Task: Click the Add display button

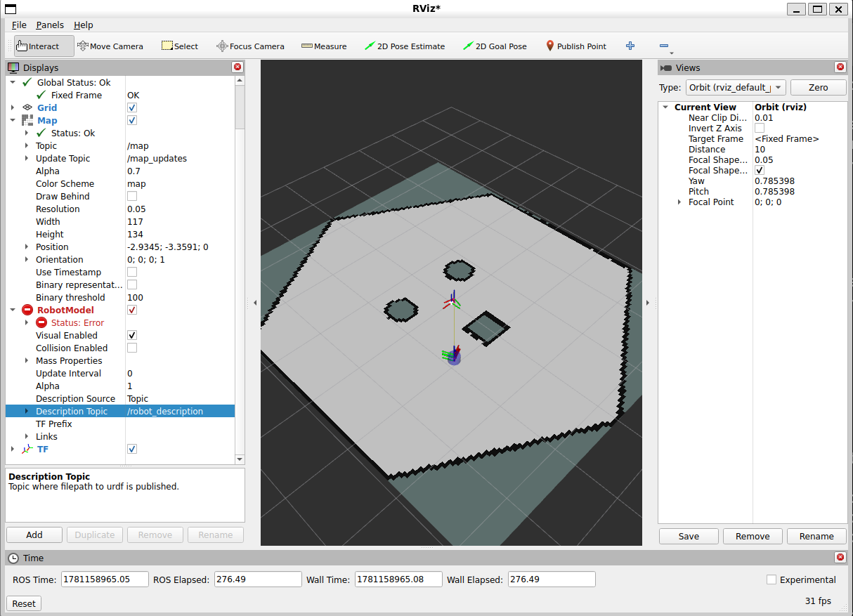Action: tap(34, 535)
